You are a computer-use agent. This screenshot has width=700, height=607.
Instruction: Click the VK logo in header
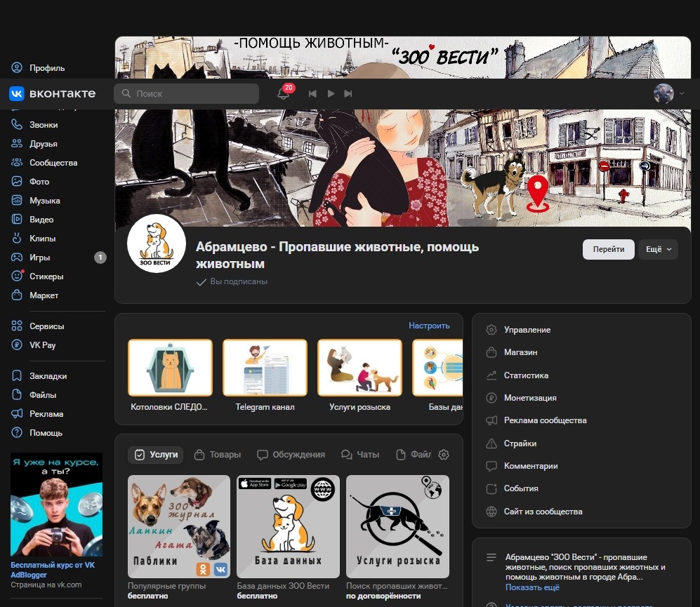(x=52, y=93)
